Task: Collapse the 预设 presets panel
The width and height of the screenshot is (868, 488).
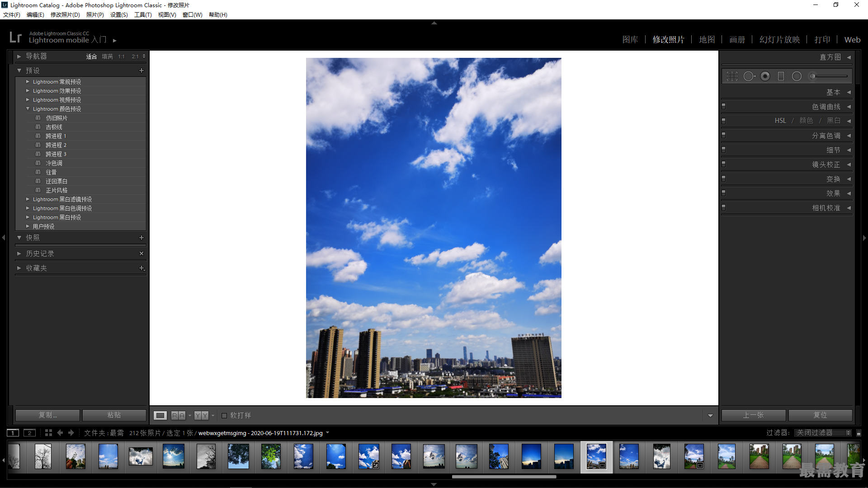Action: pyautogui.click(x=19, y=70)
